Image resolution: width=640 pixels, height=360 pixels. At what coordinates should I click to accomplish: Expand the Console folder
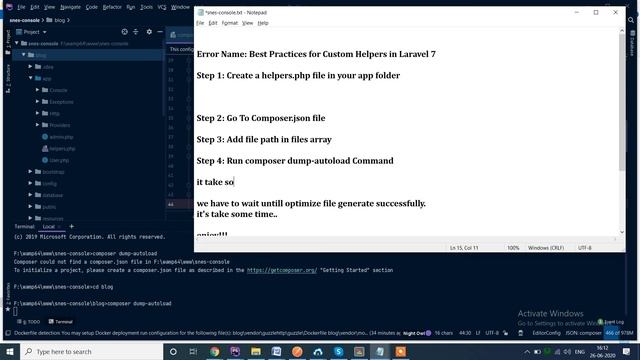coord(38,90)
